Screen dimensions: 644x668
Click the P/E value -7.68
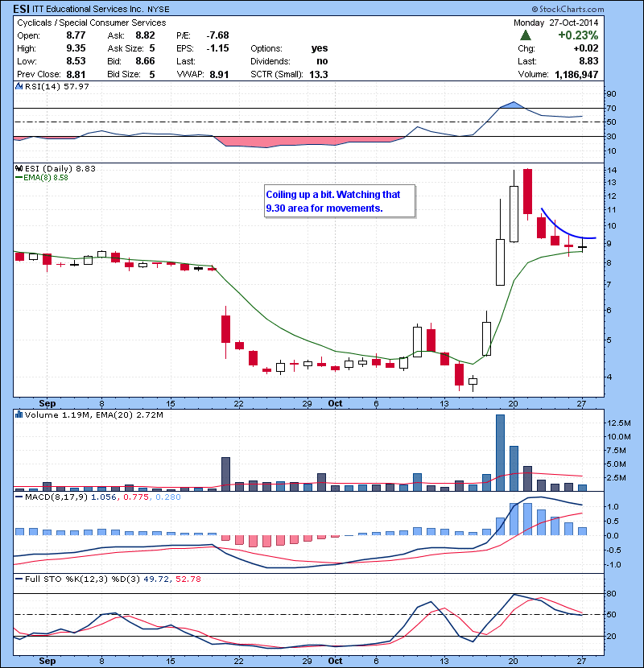(x=217, y=35)
